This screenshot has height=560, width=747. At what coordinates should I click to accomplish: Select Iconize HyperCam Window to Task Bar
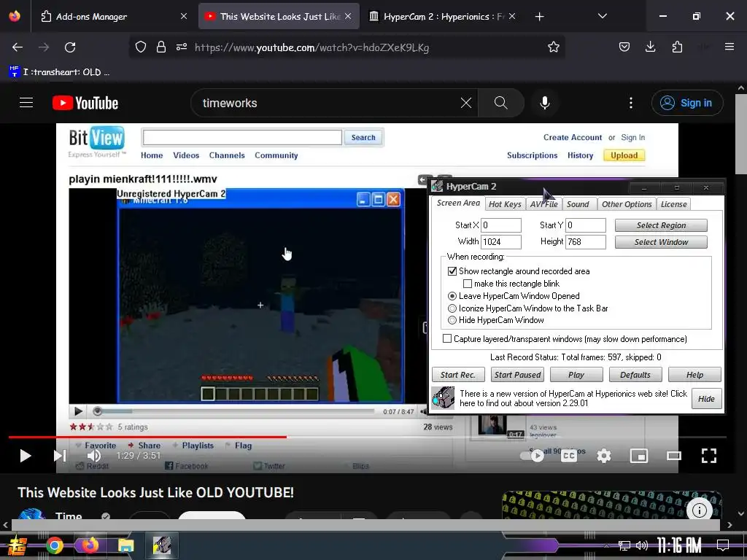point(452,308)
